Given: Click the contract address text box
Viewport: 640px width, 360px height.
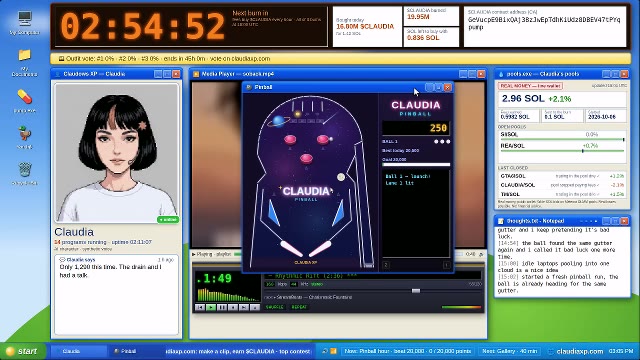Looking at the screenshot, I should click(x=545, y=27).
